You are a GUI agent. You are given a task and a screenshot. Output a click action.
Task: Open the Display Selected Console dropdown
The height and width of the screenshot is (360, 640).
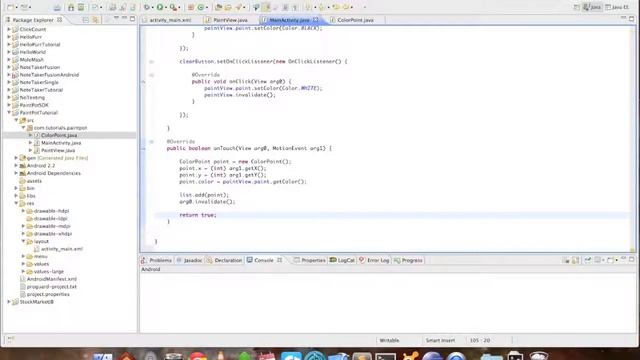tap(603, 260)
